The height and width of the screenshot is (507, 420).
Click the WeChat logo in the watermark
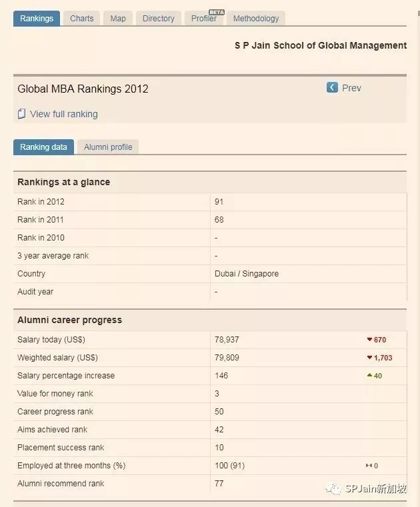[333, 489]
